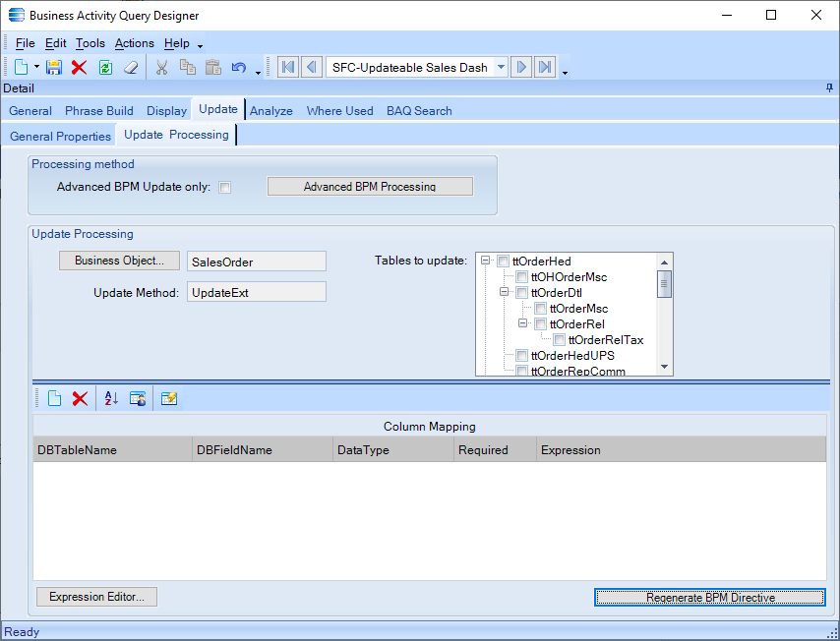Collapse the ttOrderDtl tree node

pos(505,292)
